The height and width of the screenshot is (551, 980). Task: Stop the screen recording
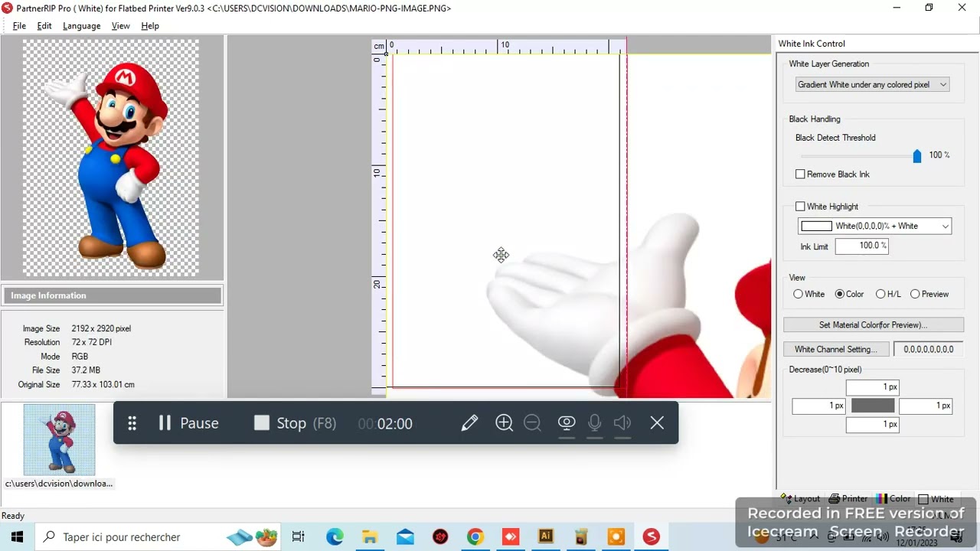pos(295,423)
